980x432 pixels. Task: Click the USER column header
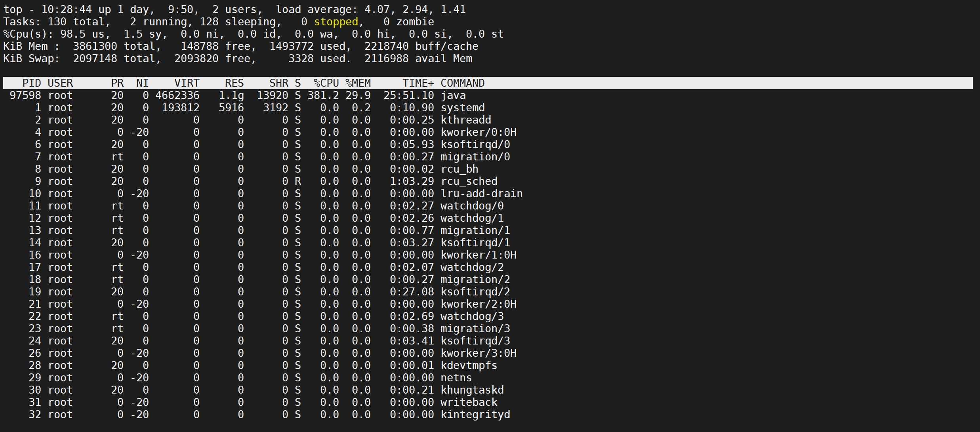coord(60,83)
